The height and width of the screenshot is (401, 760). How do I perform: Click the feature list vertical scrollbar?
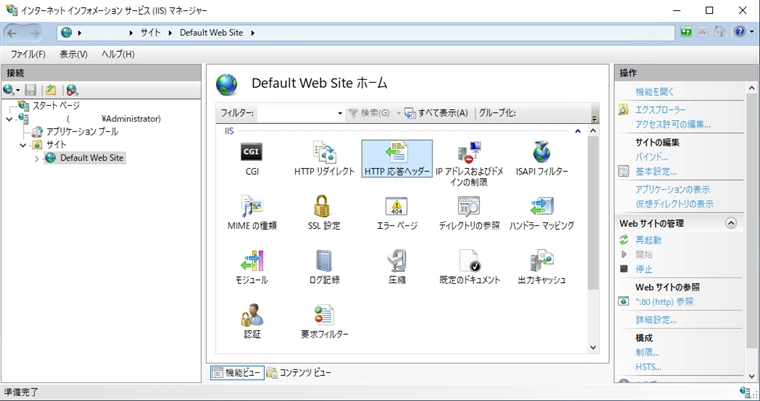(x=593, y=213)
